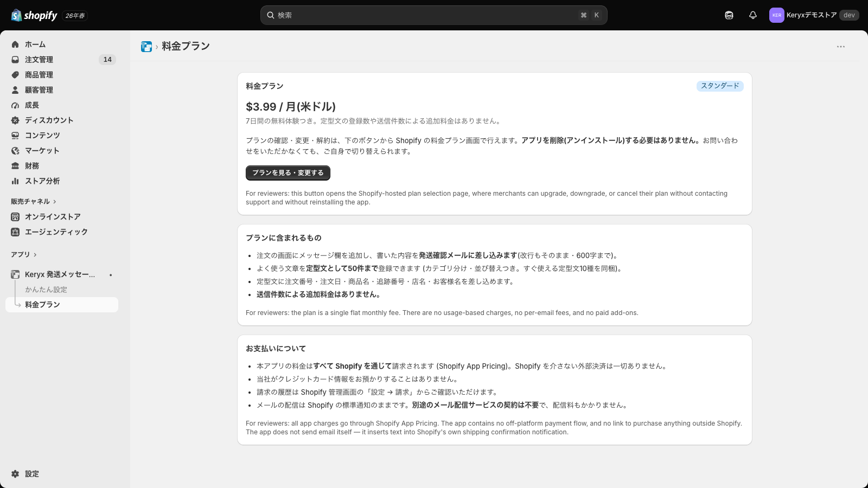
Task: Click the Keryx app icon in breadcrumb
Action: pos(146,47)
